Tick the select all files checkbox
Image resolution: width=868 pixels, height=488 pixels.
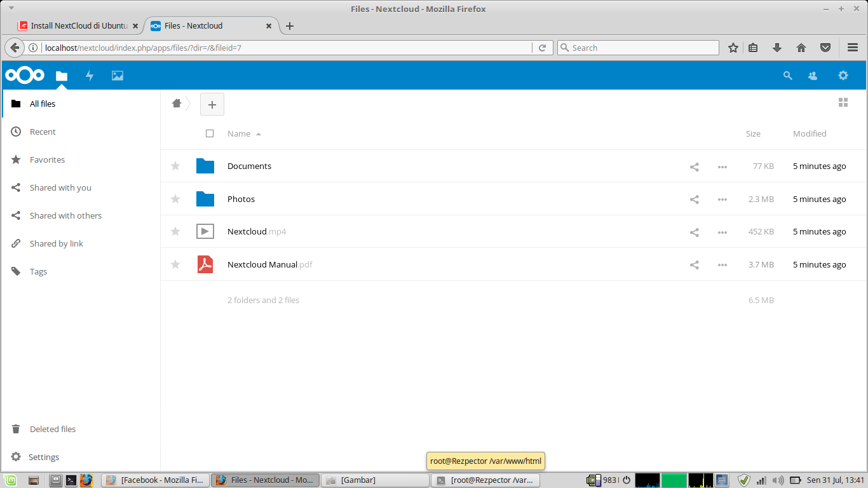[x=210, y=133]
